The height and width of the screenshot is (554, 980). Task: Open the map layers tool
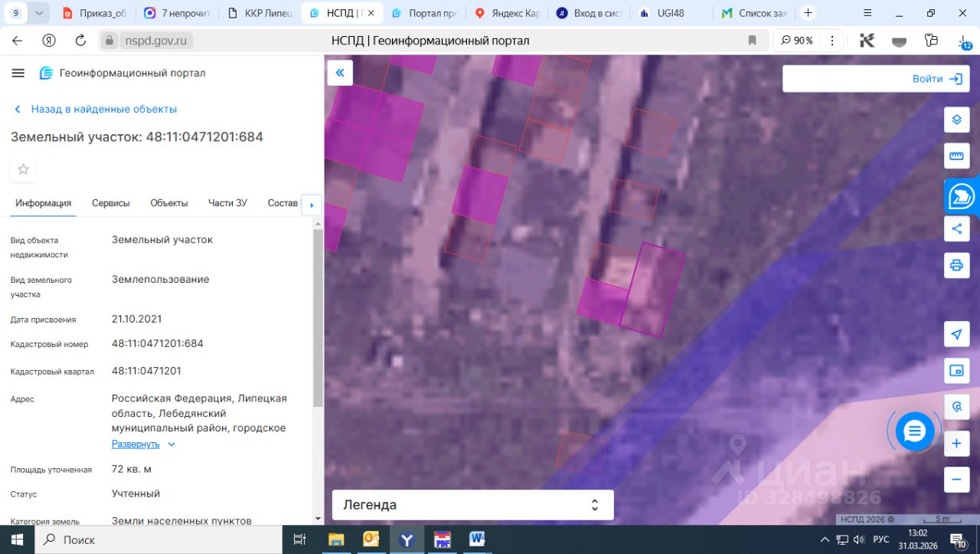click(956, 120)
